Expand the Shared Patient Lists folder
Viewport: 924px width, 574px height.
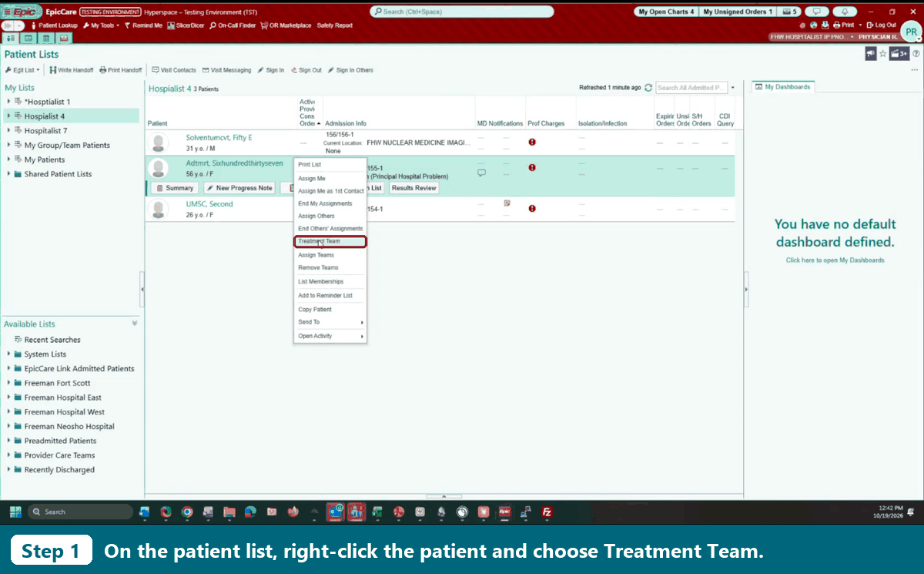click(x=8, y=174)
